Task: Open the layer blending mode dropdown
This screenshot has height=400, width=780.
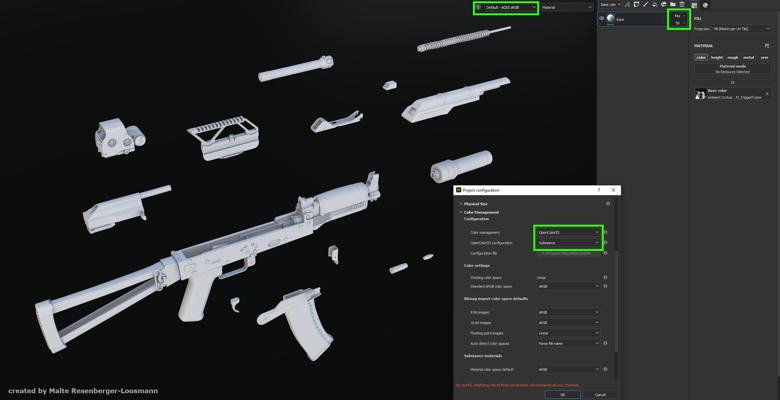Action: click(679, 16)
